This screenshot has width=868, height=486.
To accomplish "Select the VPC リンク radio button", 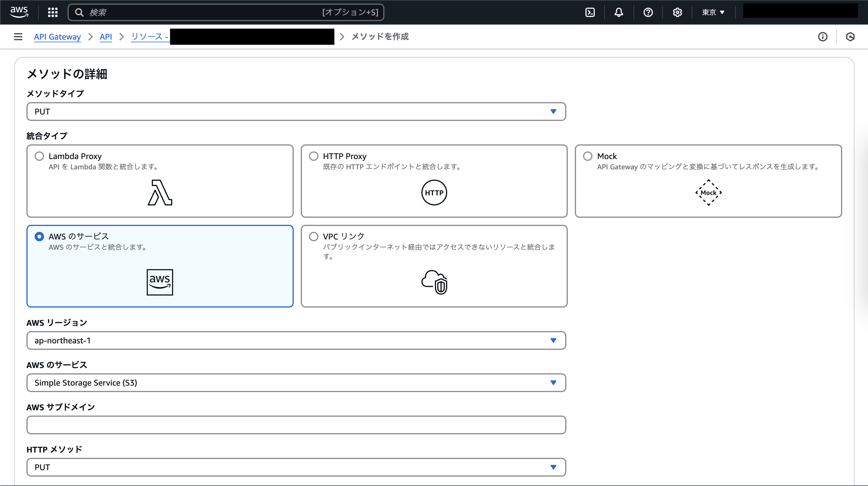I will click(x=313, y=236).
